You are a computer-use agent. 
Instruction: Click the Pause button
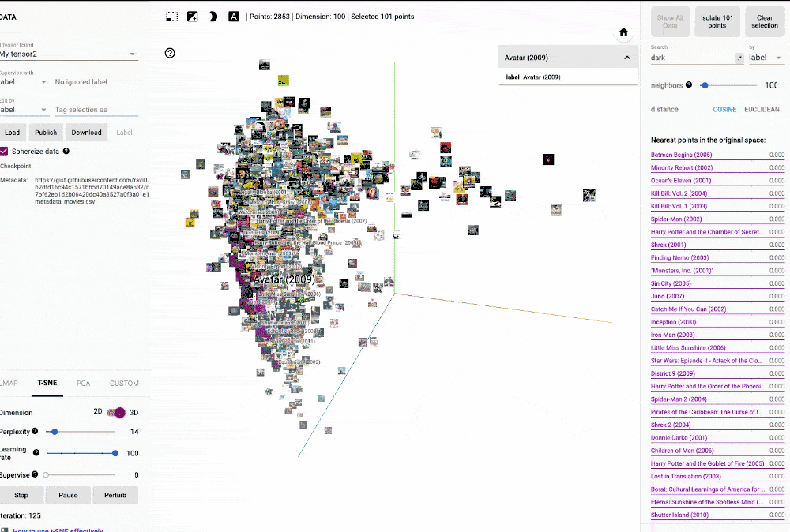(68, 495)
